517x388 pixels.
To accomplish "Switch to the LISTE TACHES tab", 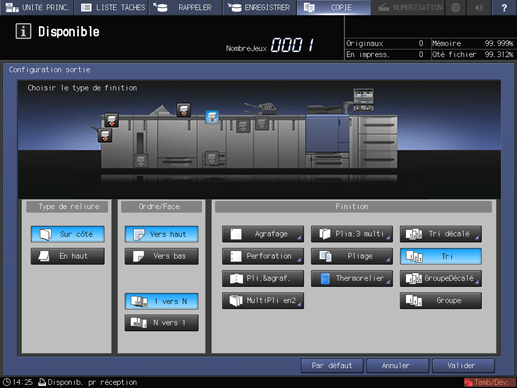I will coord(112,7).
